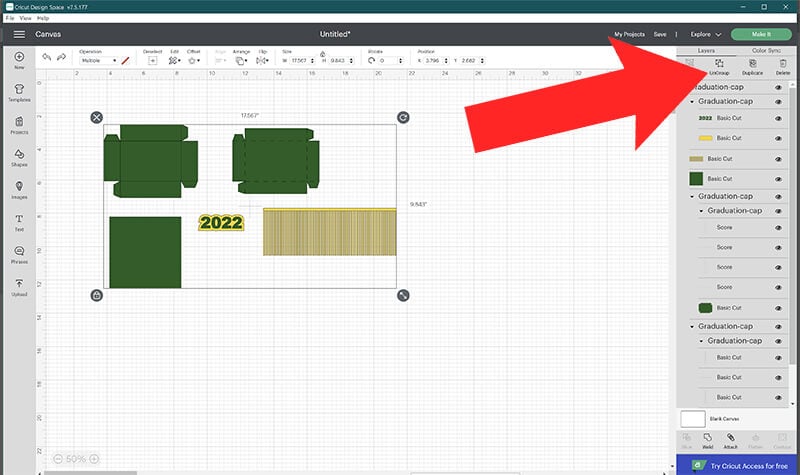Open the hamburger menu next to Canvas
Screen dimensions: 800x475
19,34
